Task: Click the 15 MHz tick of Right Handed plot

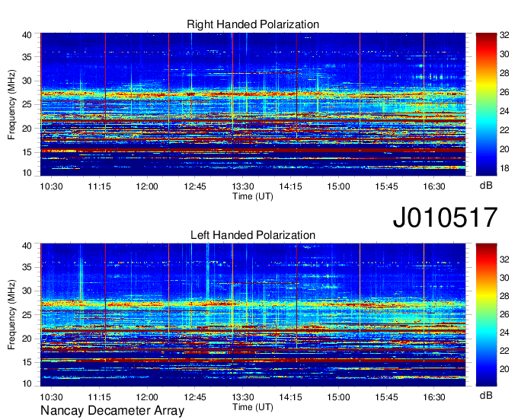Action: pos(27,152)
